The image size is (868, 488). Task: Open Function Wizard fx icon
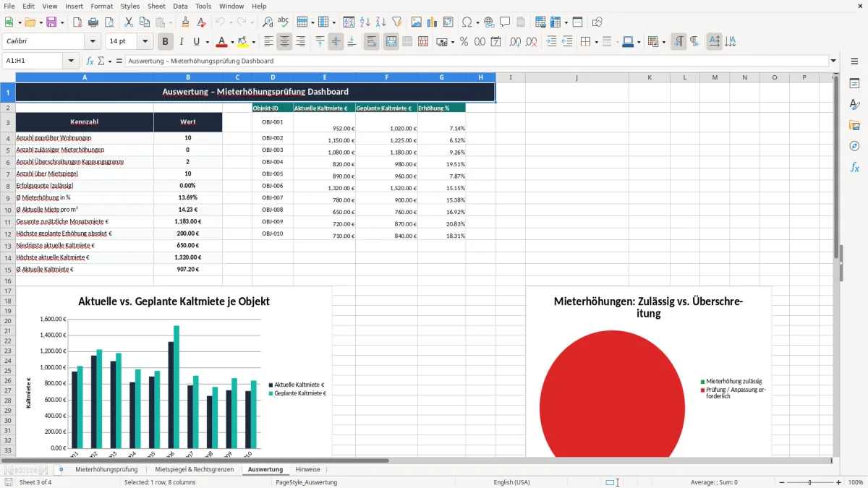click(90, 61)
